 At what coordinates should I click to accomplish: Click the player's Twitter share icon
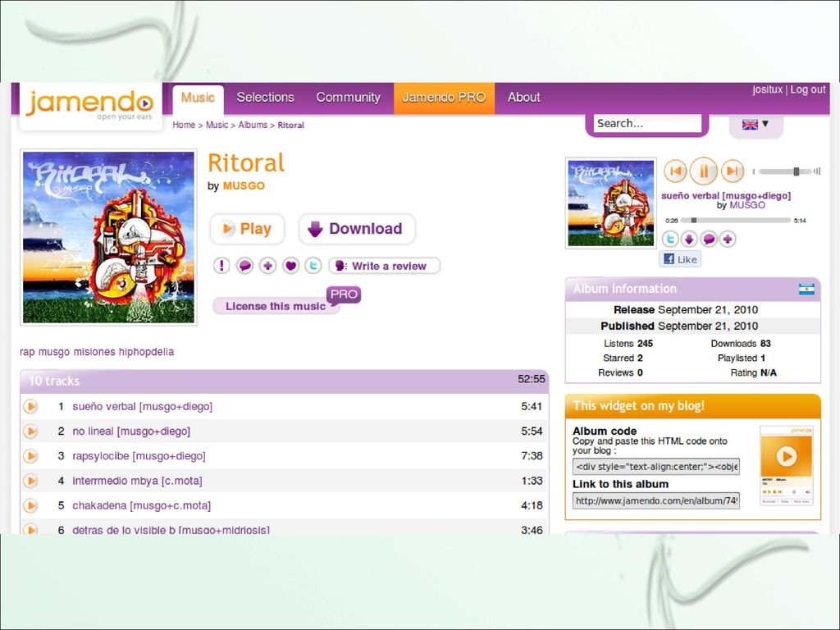669,239
